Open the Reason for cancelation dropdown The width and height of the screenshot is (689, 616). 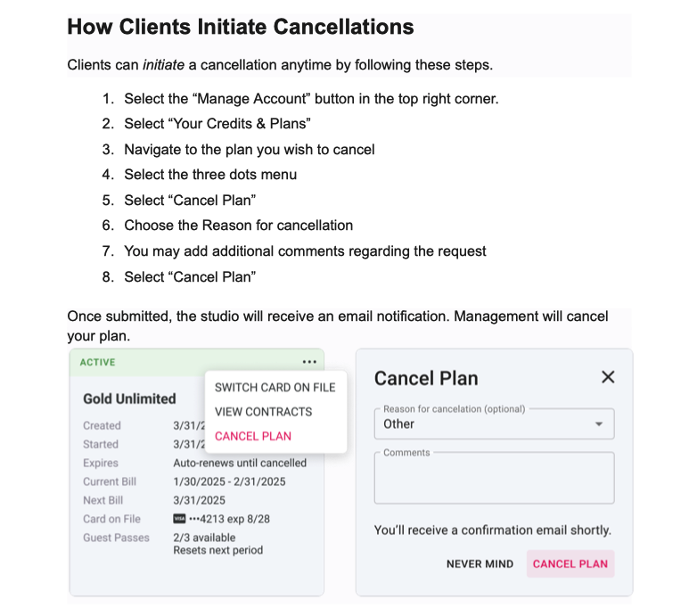click(x=495, y=424)
